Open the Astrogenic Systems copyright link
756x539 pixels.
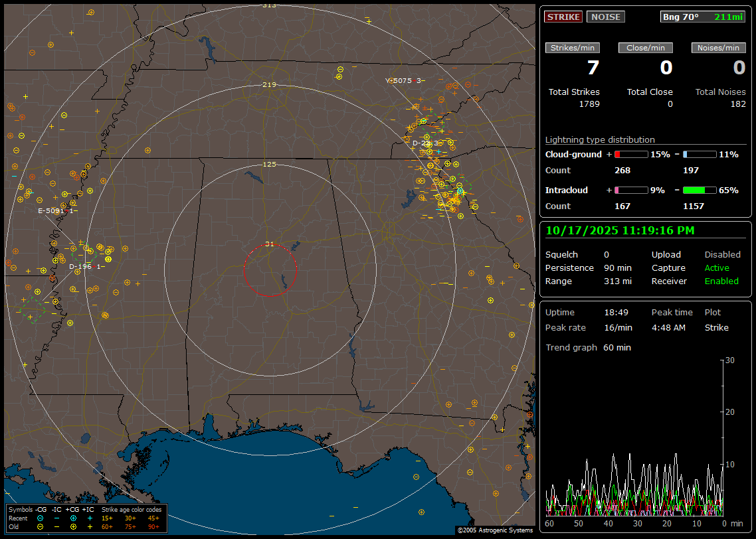[x=494, y=530]
